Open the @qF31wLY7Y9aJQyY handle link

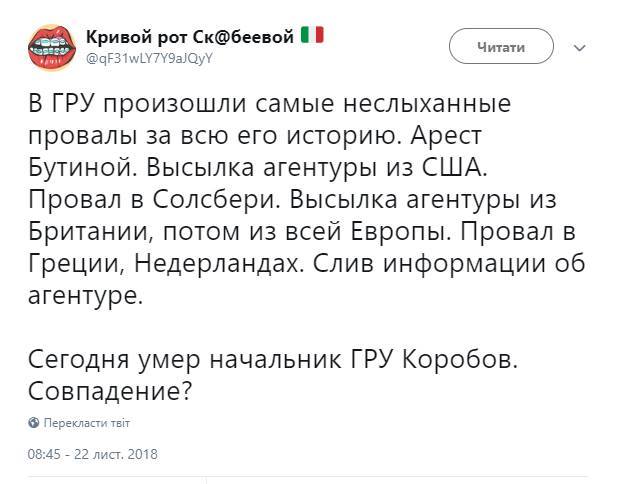[x=149, y=58]
